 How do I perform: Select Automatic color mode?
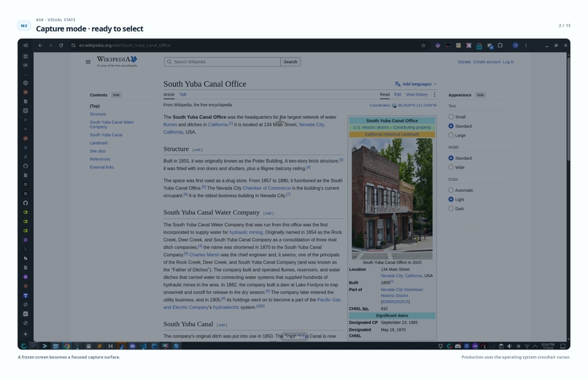(x=451, y=190)
